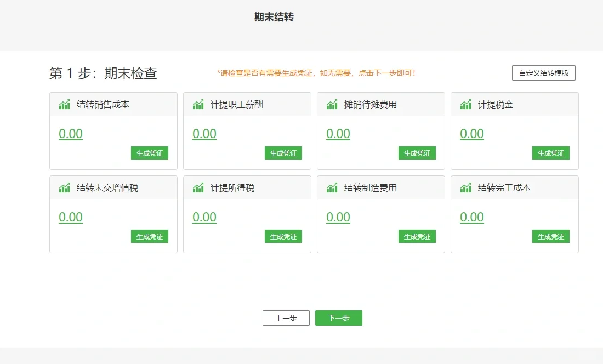Image resolution: width=603 pixels, height=364 pixels.
Task: Click the chart icon on 计提税金 card
Action: pos(465,104)
